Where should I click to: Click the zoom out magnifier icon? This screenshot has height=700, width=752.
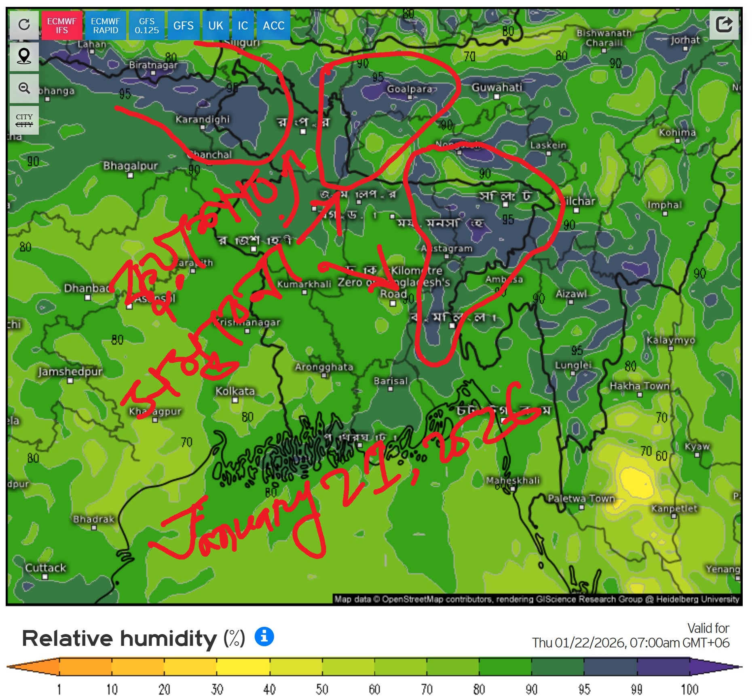pos(24,88)
